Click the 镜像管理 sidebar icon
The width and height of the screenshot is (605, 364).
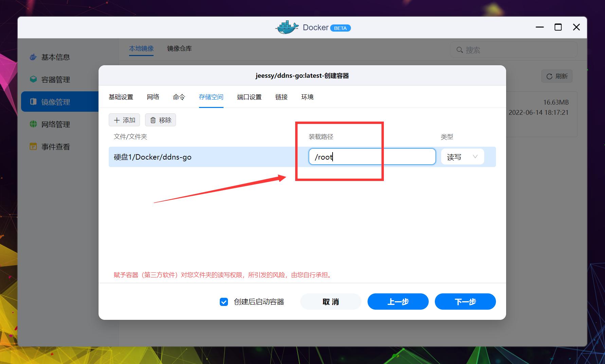point(33,101)
